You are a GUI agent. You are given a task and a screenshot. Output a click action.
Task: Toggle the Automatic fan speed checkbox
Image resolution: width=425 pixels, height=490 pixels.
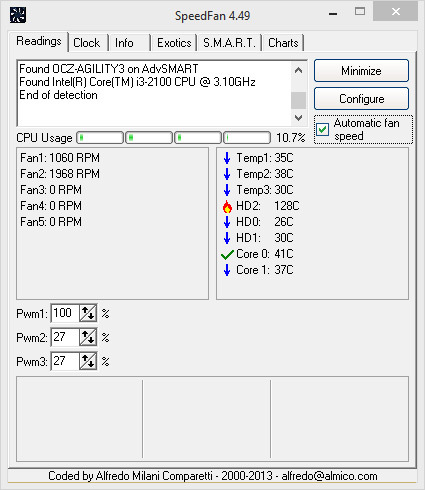322,129
